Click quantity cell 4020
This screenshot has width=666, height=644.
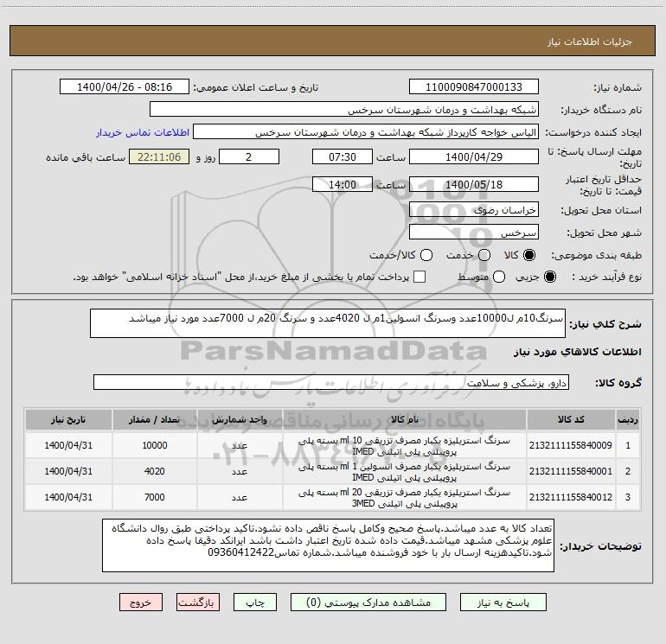point(155,471)
